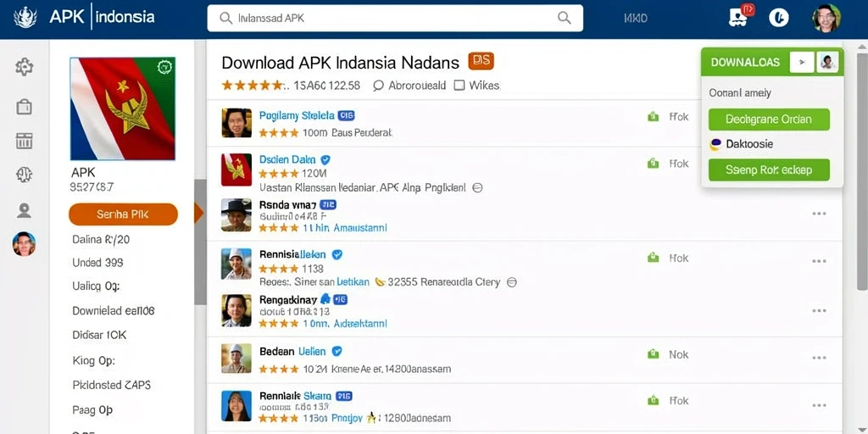Focus the Inlanssad APK search field
868x434 pixels.
pos(395,18)
